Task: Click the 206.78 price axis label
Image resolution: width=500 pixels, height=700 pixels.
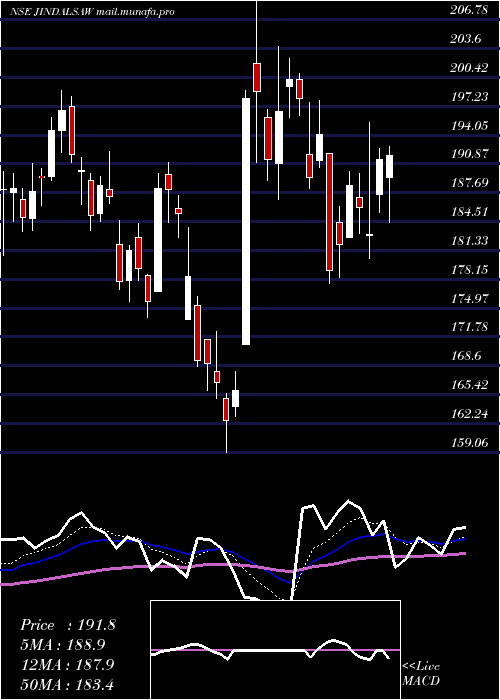Action: click(x=469, y=11)
